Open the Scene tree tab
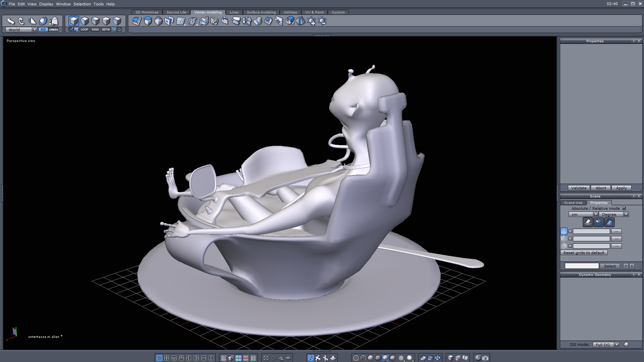Image resolution: width=644 pixels, height=362 pixels. [573, 203]
